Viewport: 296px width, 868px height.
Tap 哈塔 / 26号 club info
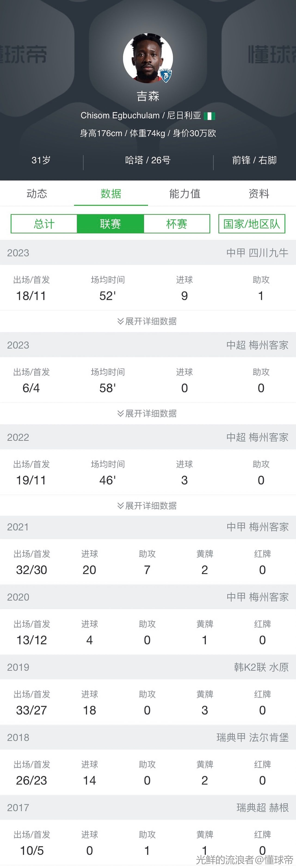click(x=148, y=160)
